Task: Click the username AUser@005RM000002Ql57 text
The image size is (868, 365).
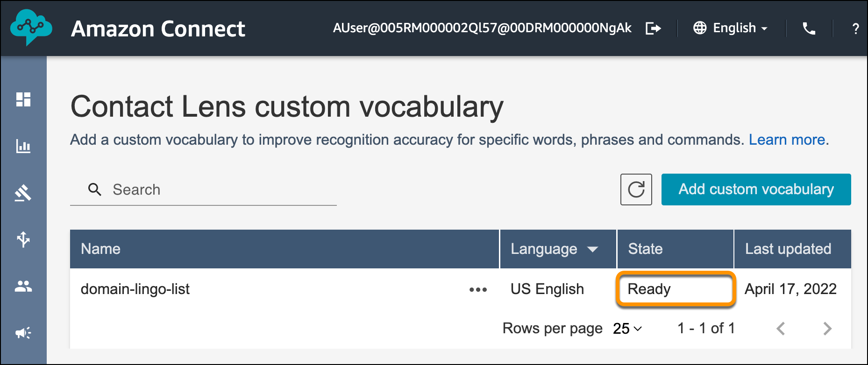Action: click(482, 28)
